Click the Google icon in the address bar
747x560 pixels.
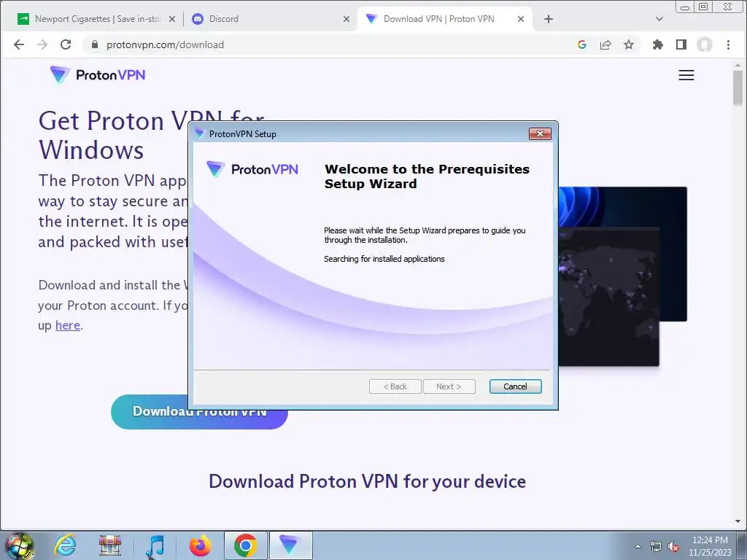tap(581, 44)
